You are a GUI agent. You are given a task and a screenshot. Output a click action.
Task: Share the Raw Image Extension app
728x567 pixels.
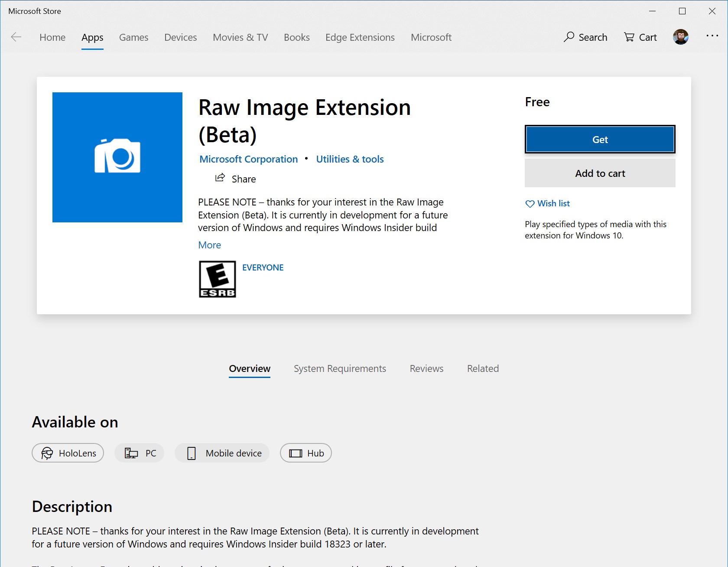(x=235, y=179)
